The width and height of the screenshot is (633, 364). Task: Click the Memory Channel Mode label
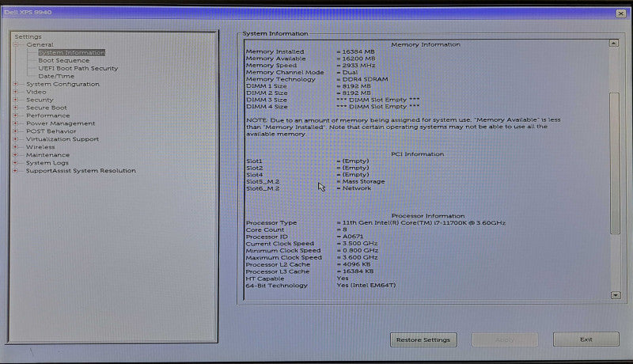coord(285,72)
